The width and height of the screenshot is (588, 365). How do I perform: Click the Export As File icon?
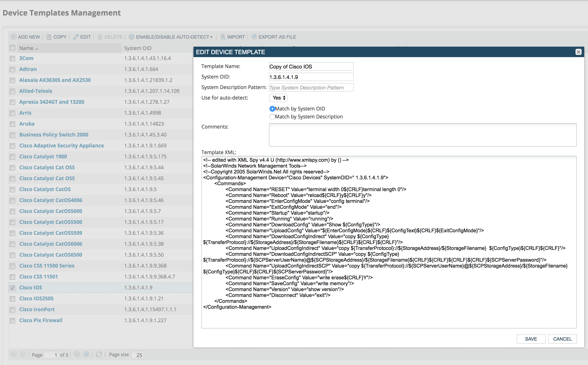tap(254, 37)
